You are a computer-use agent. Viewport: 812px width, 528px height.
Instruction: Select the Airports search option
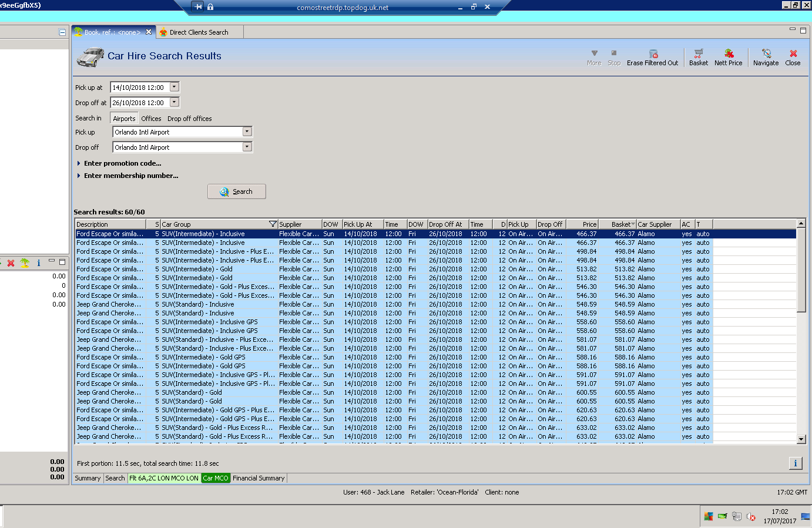point(124,119)
